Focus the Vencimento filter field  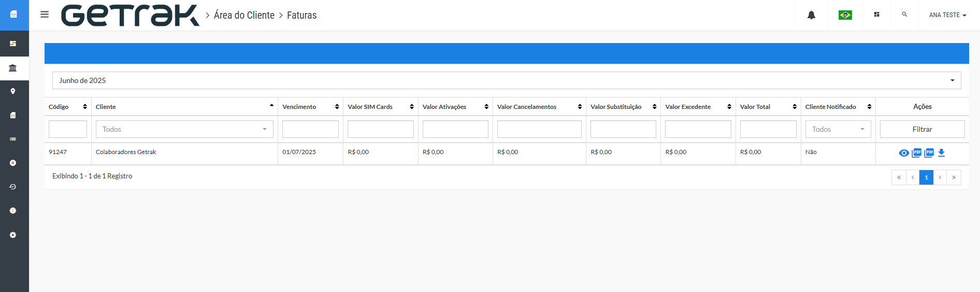(310, 129)
